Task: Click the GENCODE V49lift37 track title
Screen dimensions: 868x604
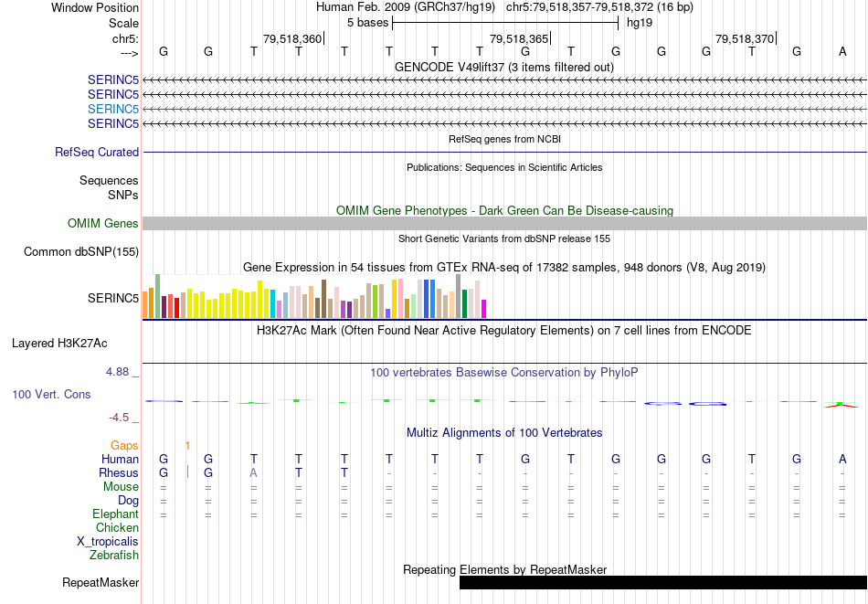Action: click(504, 68)
